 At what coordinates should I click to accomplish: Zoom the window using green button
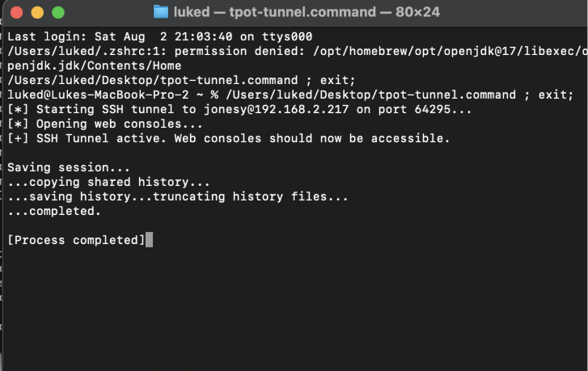coord(57,13)
